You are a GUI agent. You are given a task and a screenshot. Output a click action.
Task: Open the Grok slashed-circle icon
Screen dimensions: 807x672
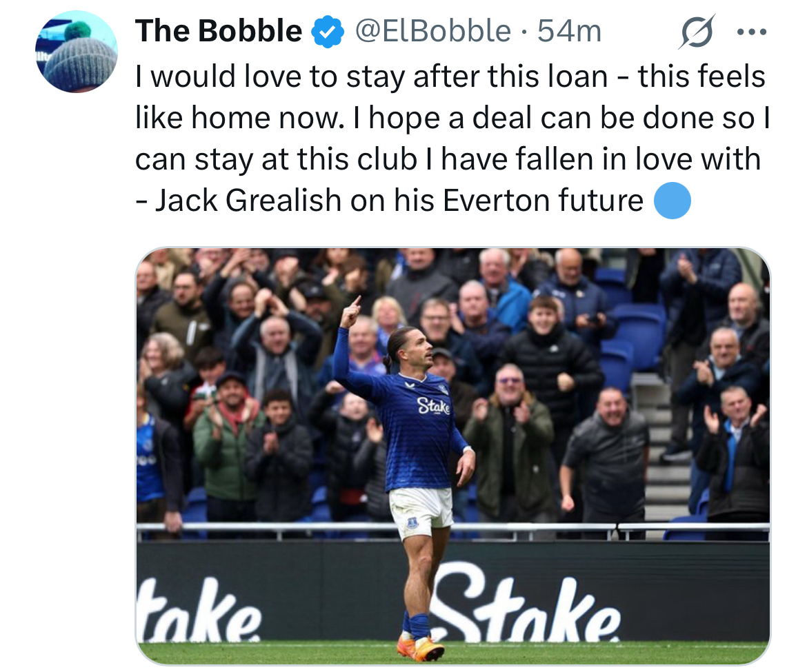pyautogui.click(x=696, y=32)
